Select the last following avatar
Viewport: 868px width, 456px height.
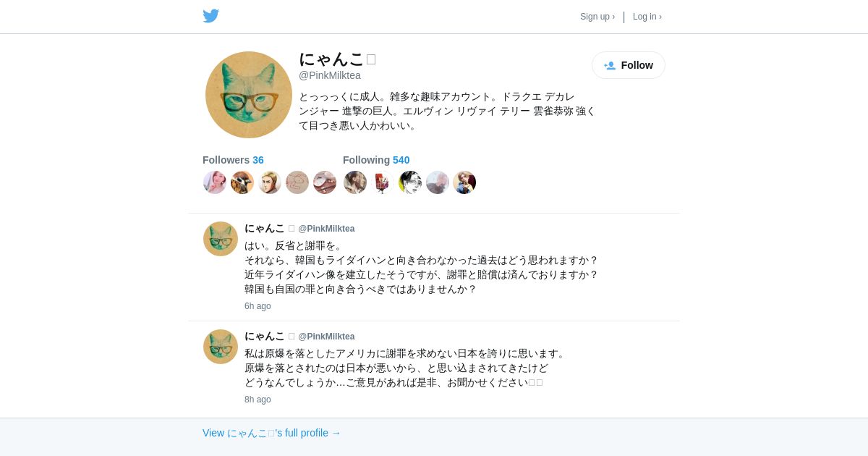coord(465,182)
